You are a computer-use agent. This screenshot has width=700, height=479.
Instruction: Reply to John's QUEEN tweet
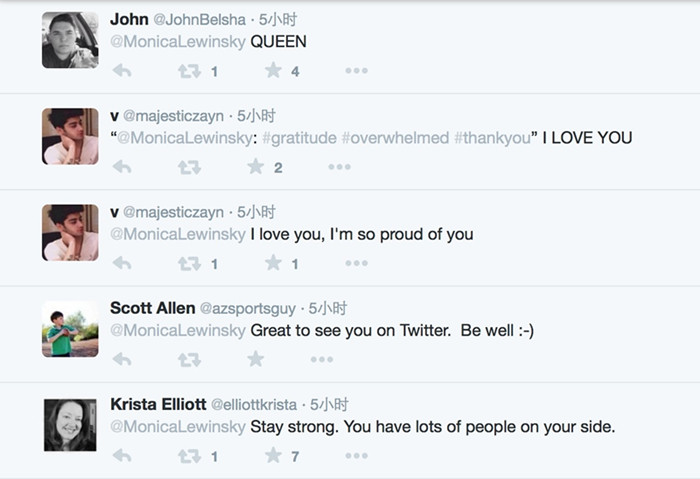pyautogui.click(x=122, y=71)
